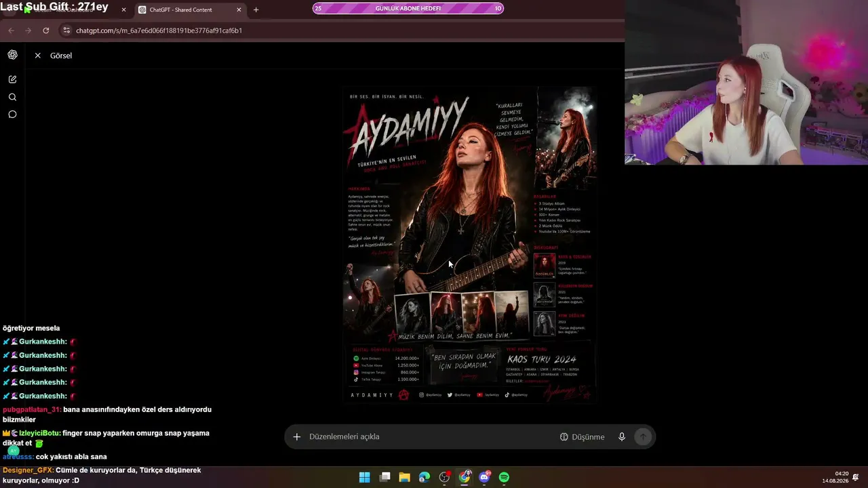
Task: Open Discord from the taskbar
Action: click(x=484, y=477)
